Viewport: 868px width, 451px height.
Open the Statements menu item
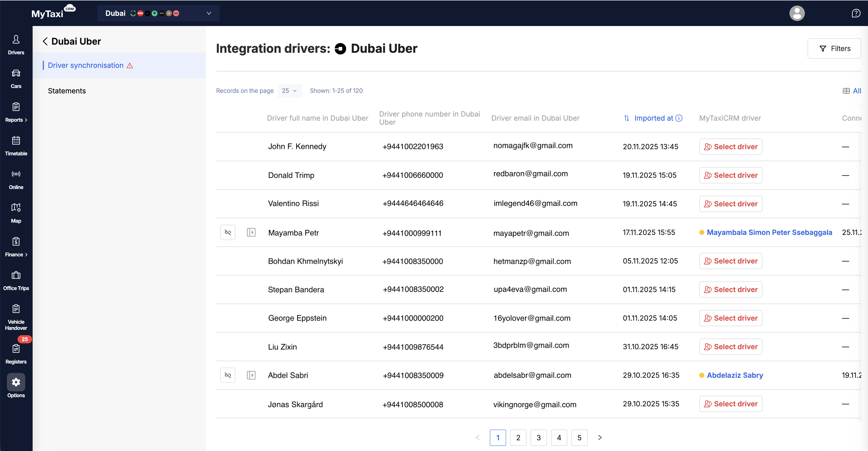(67, 91)
